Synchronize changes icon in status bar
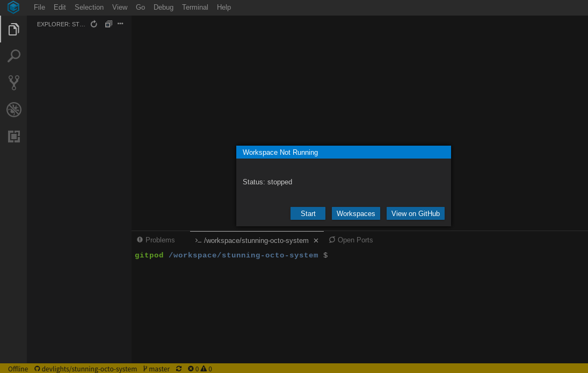The width and height of the screenshot is (588, 373). tap(179, 369)
